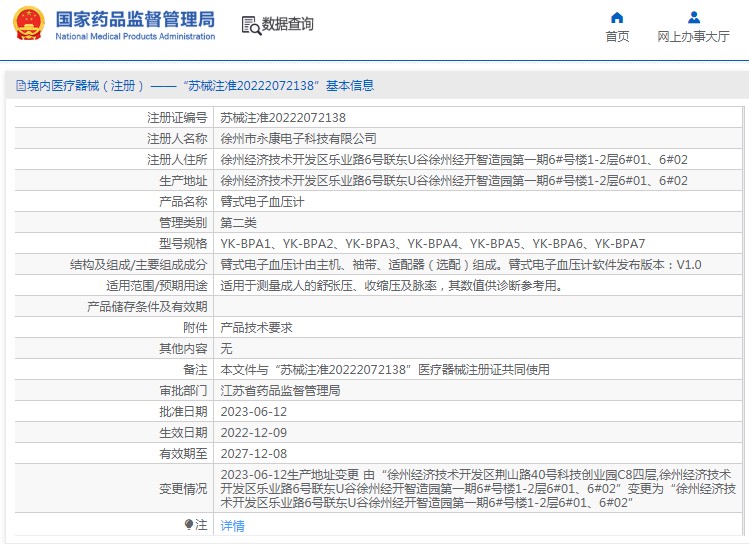Click the 备注 row label

tap(195, 370)
